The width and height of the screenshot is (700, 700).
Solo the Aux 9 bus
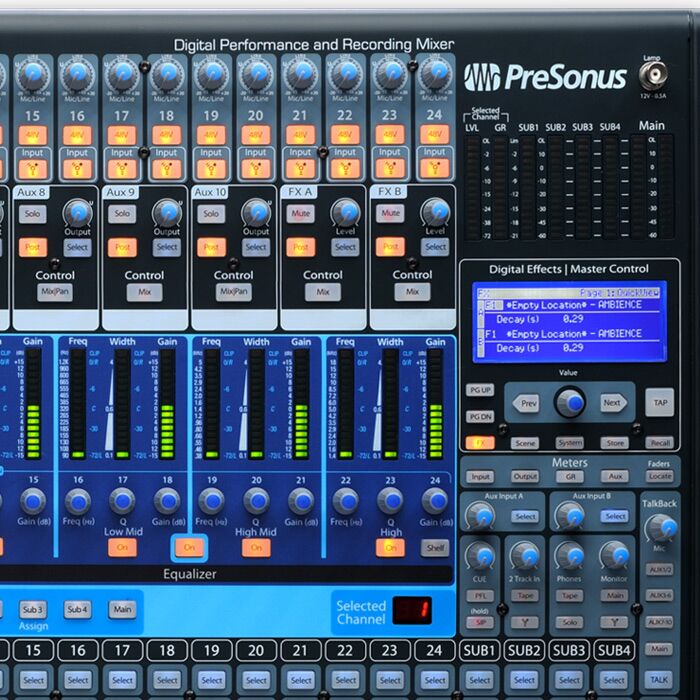pyautogui.click(x=122, y=214)
